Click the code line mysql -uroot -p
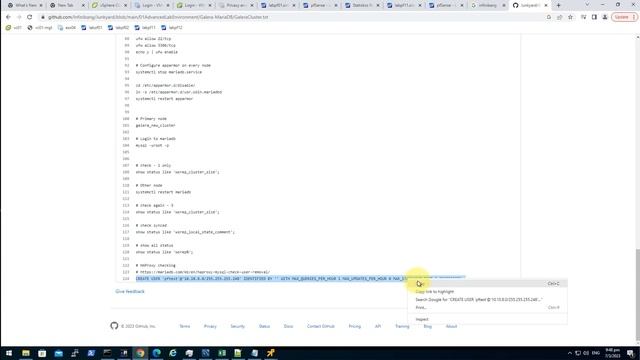The height and width of the screenshot is (360, 640). 152,145
